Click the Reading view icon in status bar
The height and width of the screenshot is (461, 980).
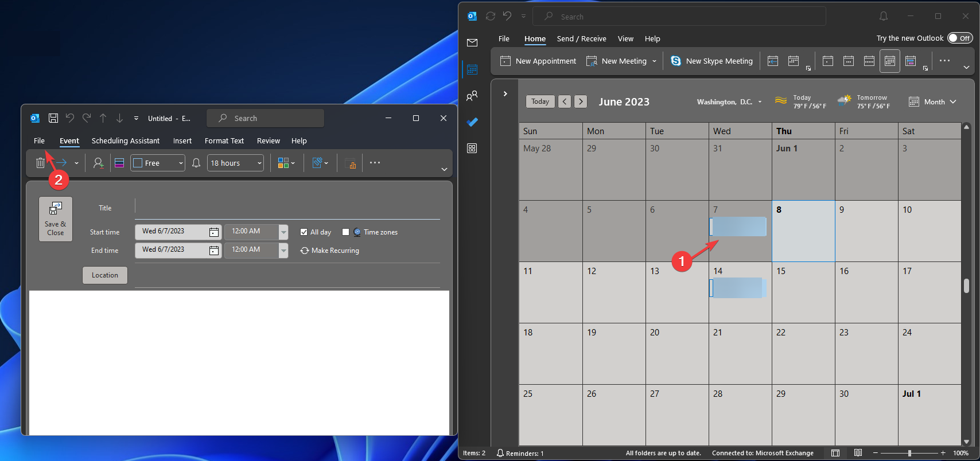pos(858,453)
